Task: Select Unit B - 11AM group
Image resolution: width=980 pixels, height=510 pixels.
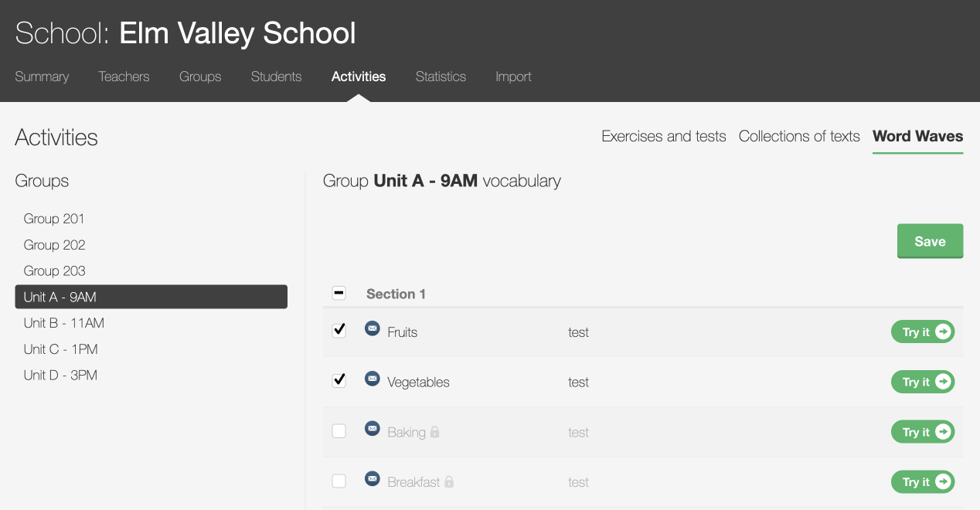Action: pyautogui.click(x=64, y=323)
